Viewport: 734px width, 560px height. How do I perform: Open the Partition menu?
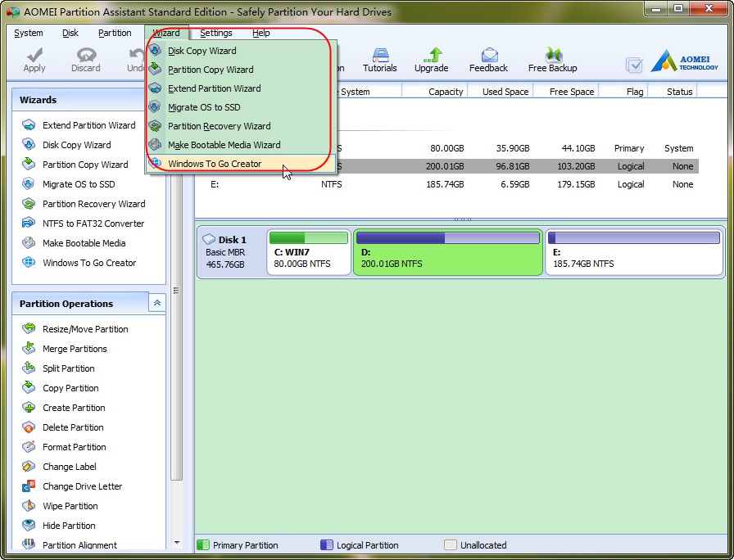click(x=115, y=33)
